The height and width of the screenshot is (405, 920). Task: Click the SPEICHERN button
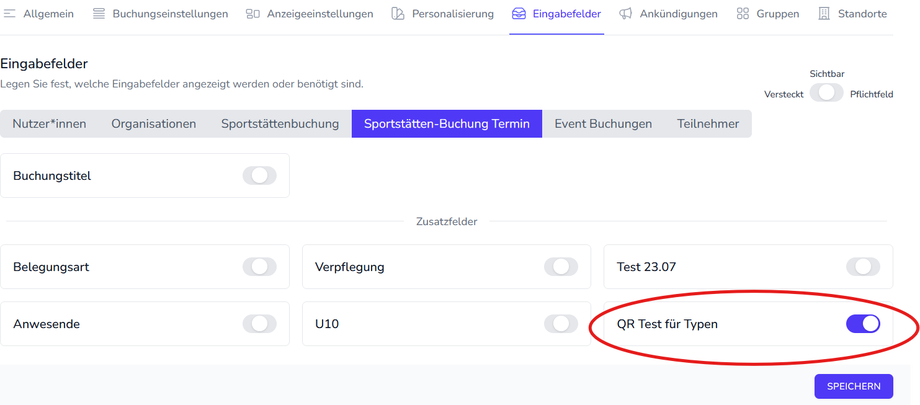854,386
